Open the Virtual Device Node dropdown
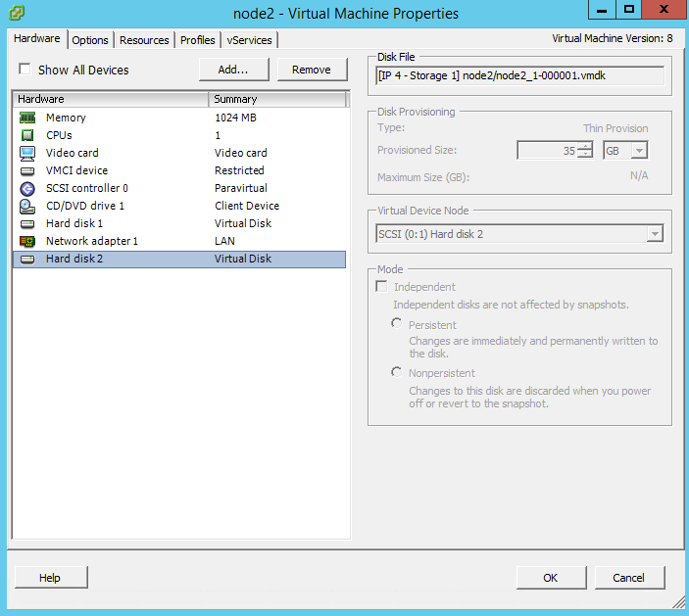Screen dimensions: 689x616 pyautogui.click(x=655, y=234)
